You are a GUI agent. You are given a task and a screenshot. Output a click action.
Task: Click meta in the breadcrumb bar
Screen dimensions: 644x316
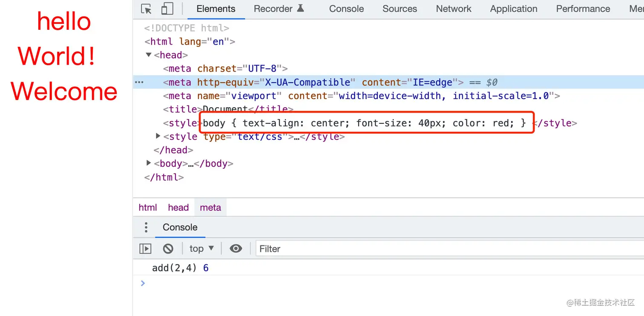[210, 208]
